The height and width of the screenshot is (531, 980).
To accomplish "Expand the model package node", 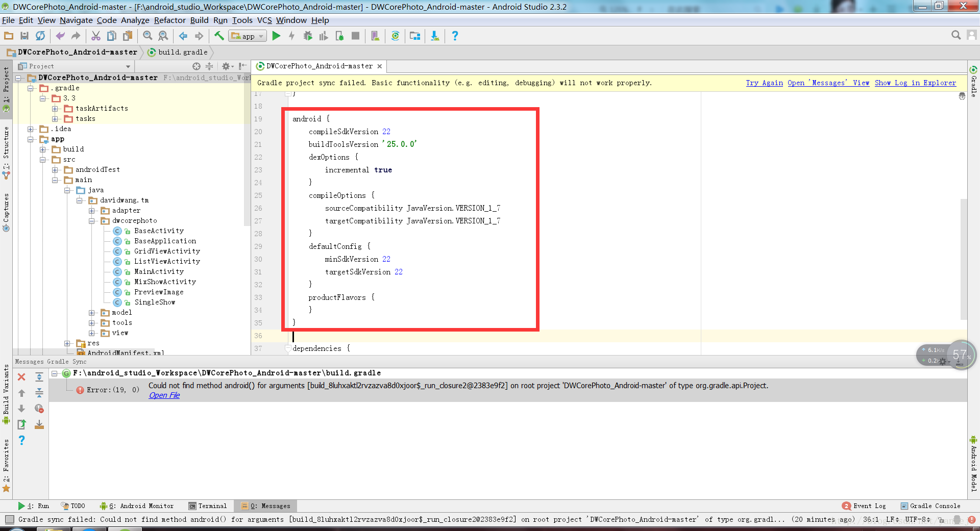I will (92, 313).
